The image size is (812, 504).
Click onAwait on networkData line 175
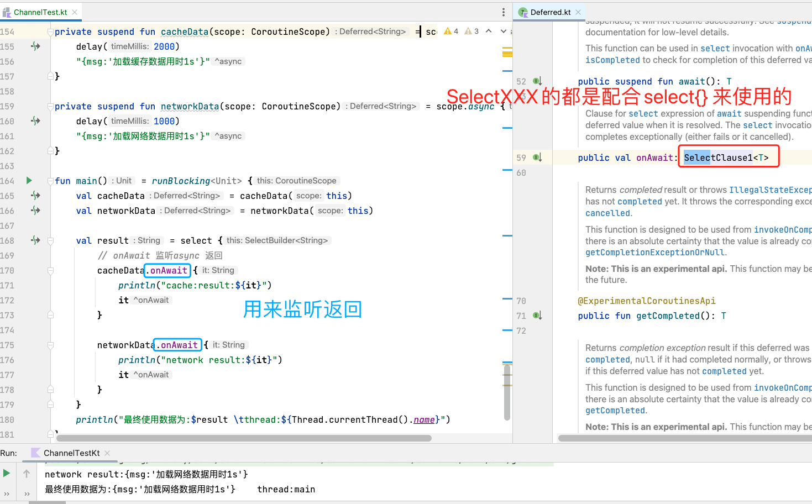[x=179, y=345]
